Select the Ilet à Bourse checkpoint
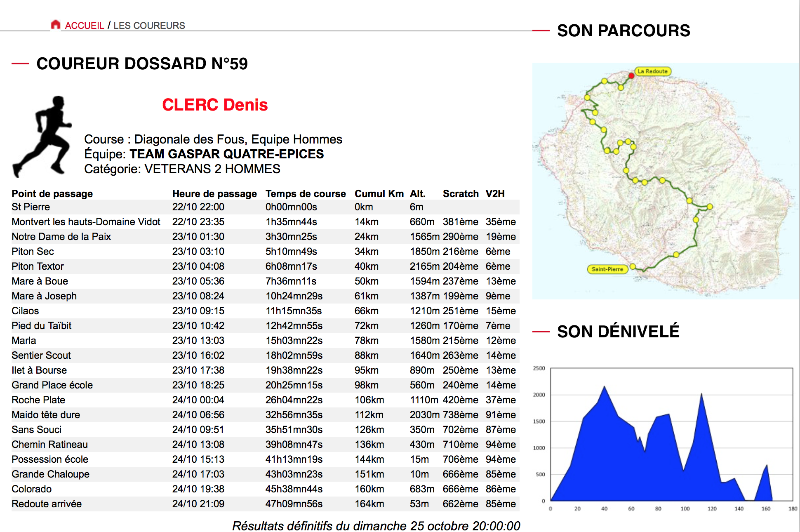The width and height of the screenshot is (800, 532). (266, 370)
